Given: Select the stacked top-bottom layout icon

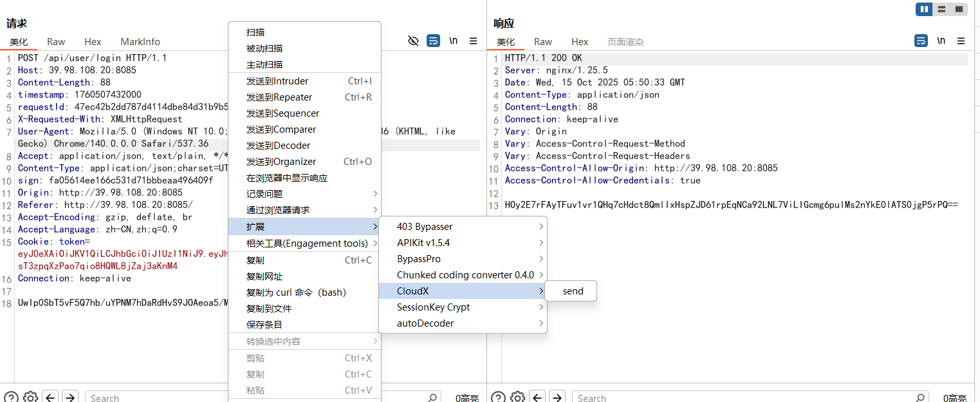Looking at the screenshot, I should (941, 9).
